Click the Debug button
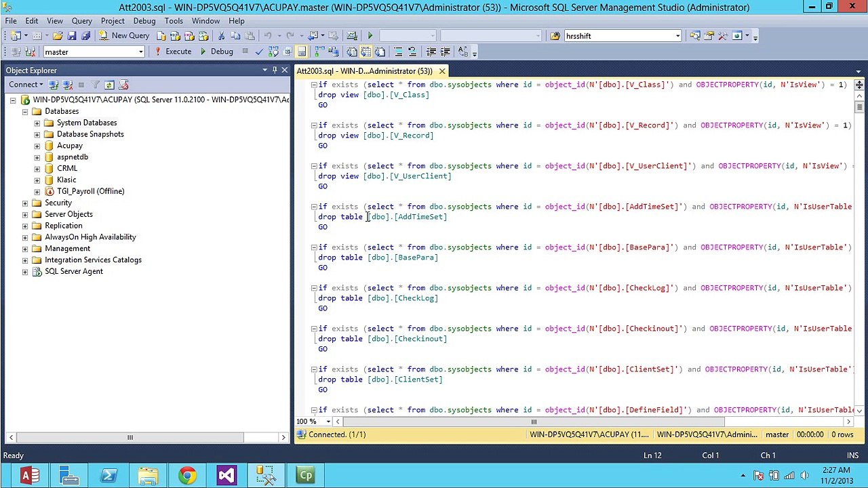 [x=217, y=52]
